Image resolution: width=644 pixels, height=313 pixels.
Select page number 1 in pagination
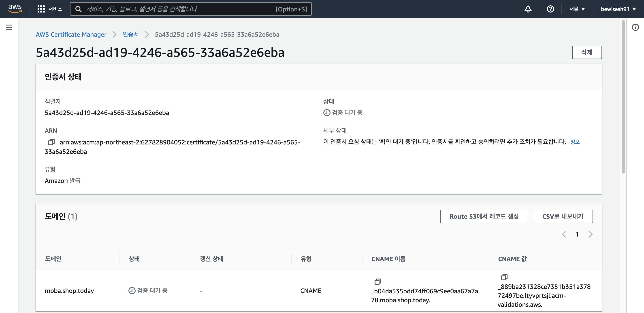coord(577,234)
